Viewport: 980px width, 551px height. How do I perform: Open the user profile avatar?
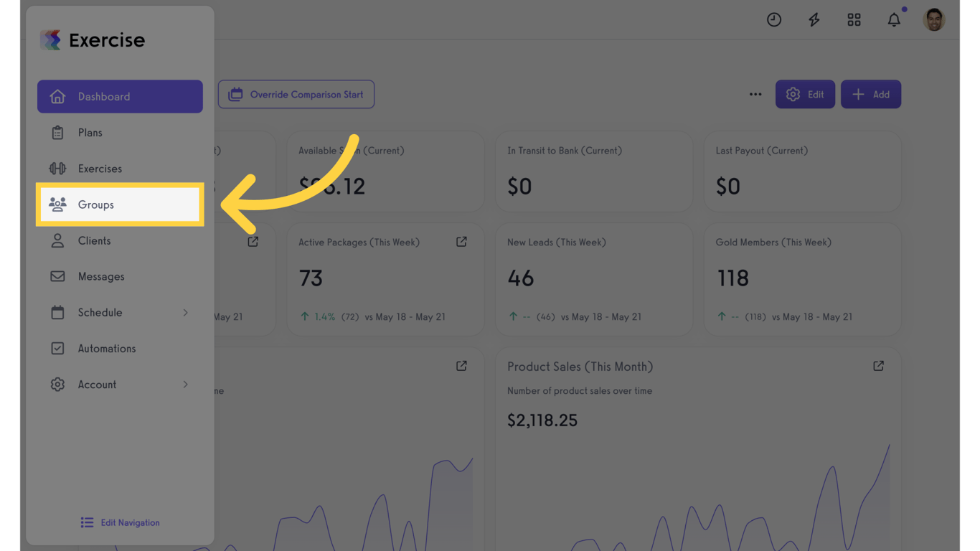[934, 20]
